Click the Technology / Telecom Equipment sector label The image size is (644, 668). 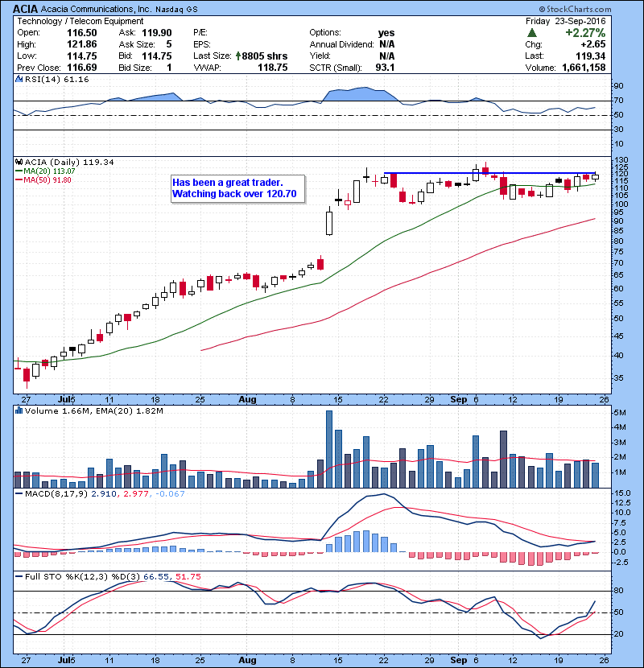[68, 21]
